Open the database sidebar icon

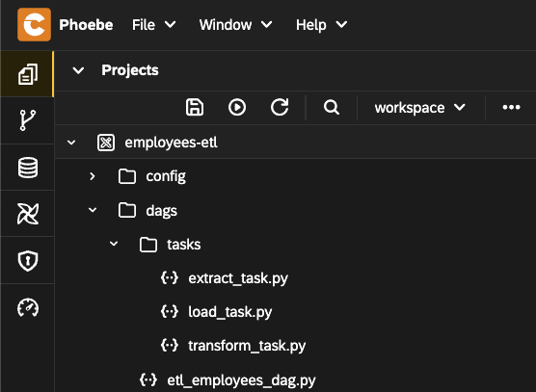[28, 168]
